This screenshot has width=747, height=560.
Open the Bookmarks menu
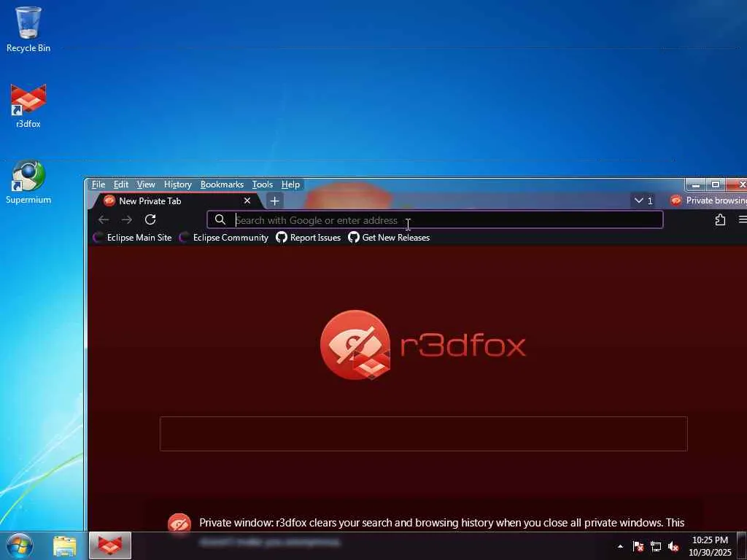click(222, 184)
